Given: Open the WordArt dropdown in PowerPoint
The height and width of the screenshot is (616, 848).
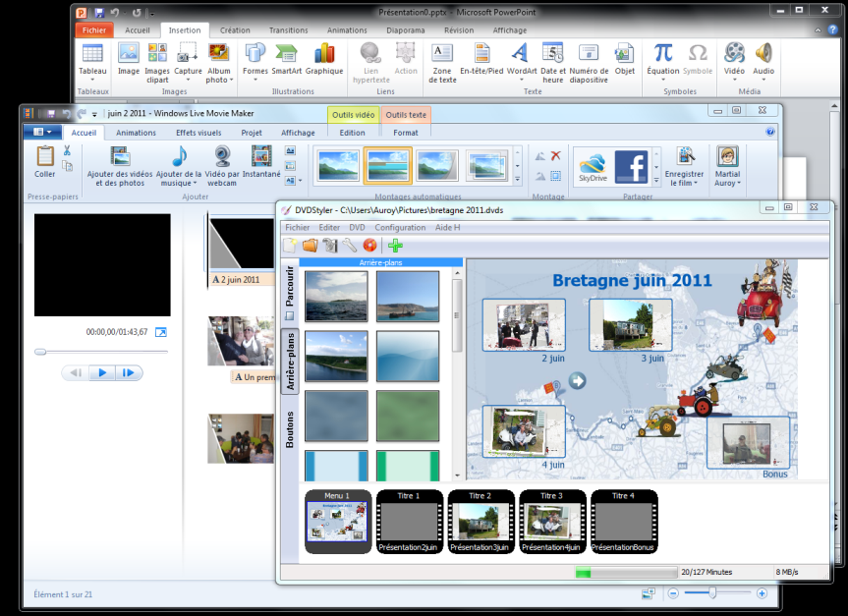Looking at the screenshot, I should click(x=522, y=62).
